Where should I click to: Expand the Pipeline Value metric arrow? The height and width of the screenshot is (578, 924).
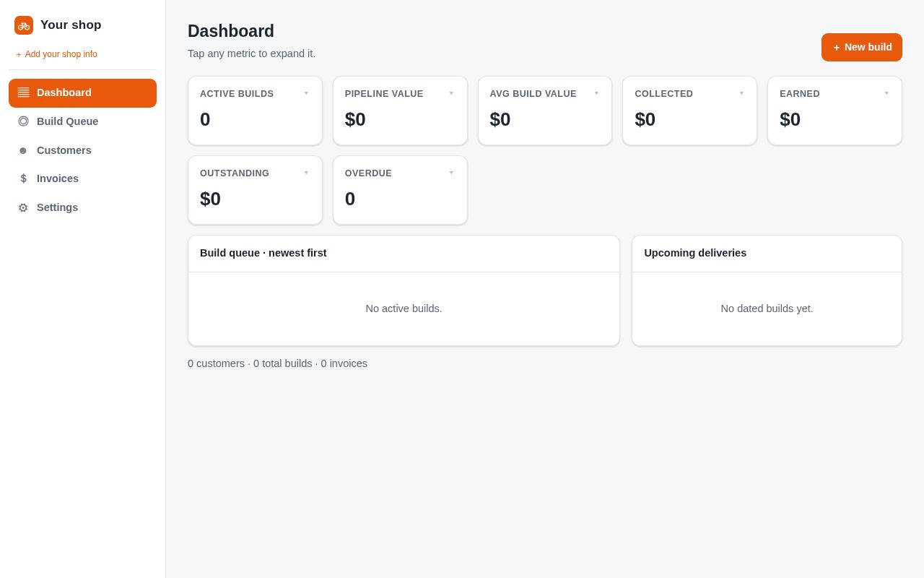(x=451, y=93)
